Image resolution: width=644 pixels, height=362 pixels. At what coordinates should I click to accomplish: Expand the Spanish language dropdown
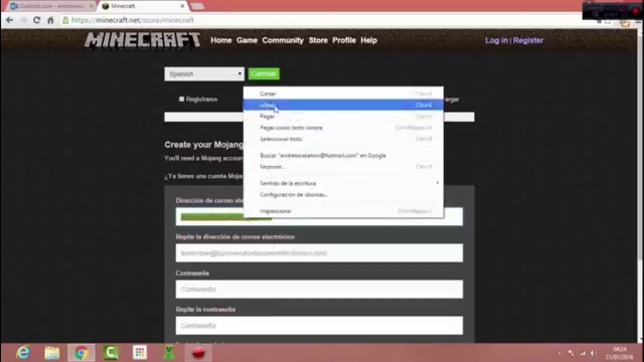coord(204,74)
